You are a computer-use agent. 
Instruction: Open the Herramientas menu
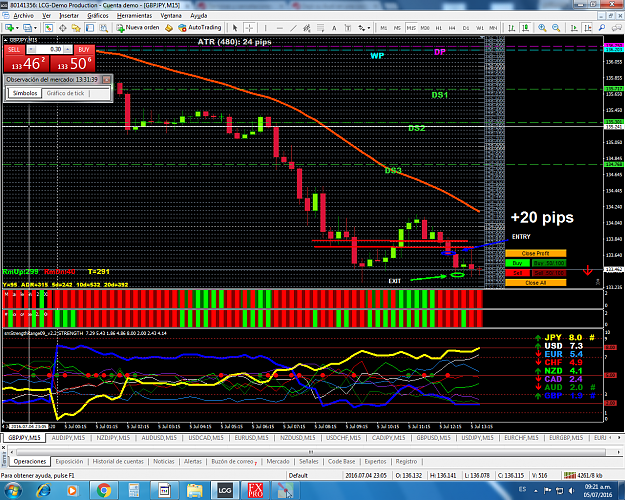click(x=134, y=16)
